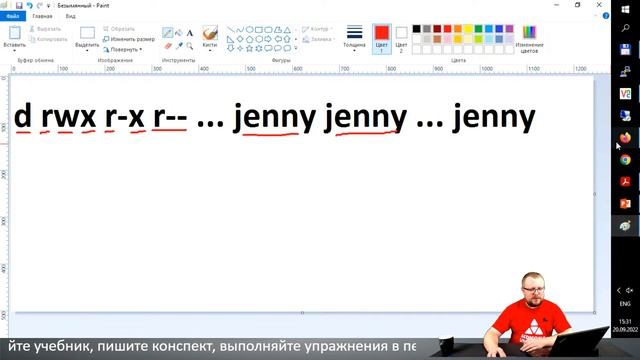Open Google Chrome from the taskbar
Image resolution: width=640 pixels, height=360 pixels.
click(625, 160)
